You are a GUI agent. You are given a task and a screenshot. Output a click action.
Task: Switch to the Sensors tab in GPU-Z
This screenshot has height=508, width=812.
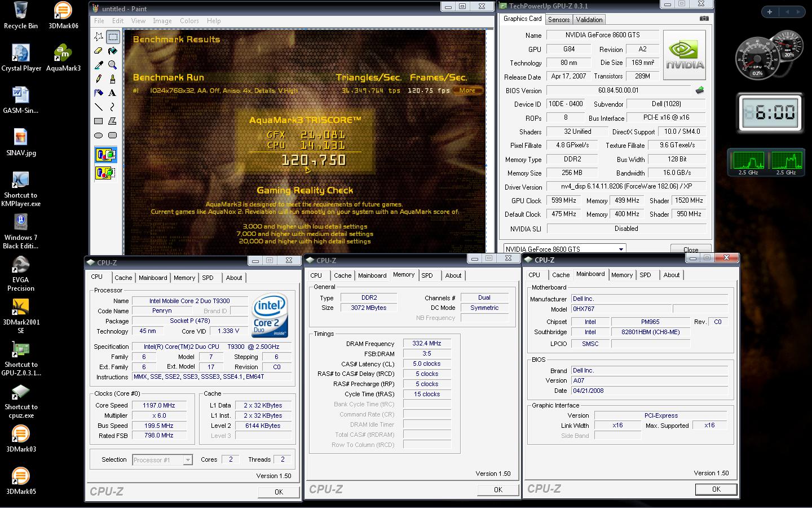(x=559, y=19)
